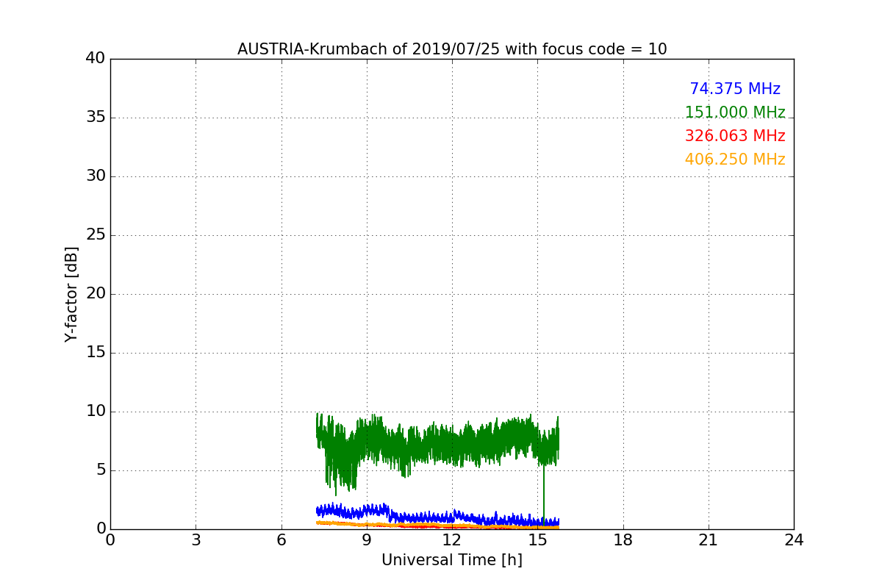Click y-axis tick label 25
The image size is (882, 588).
96,235
